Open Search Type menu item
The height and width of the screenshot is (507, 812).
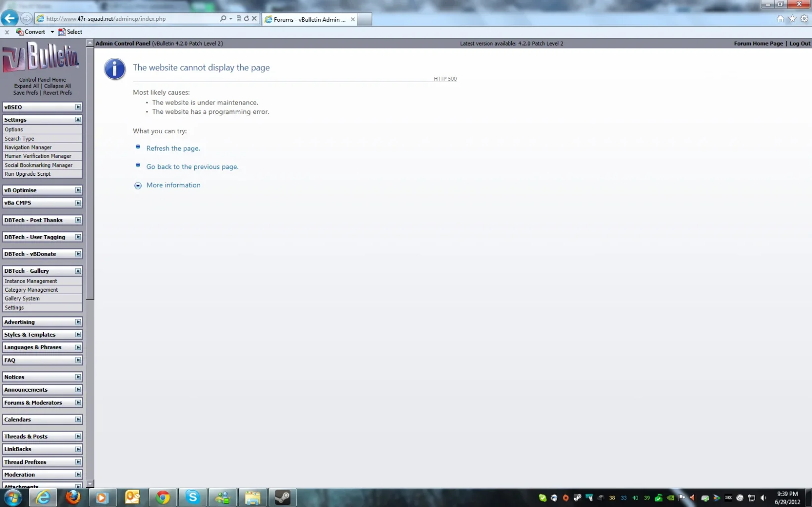pyautogui.click(x=42, y=139)
